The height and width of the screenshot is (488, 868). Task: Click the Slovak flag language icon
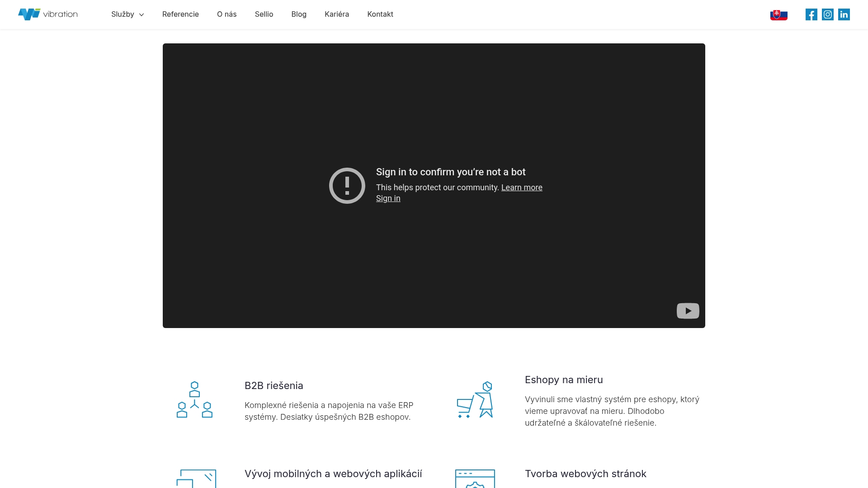[x=778, y=14]
